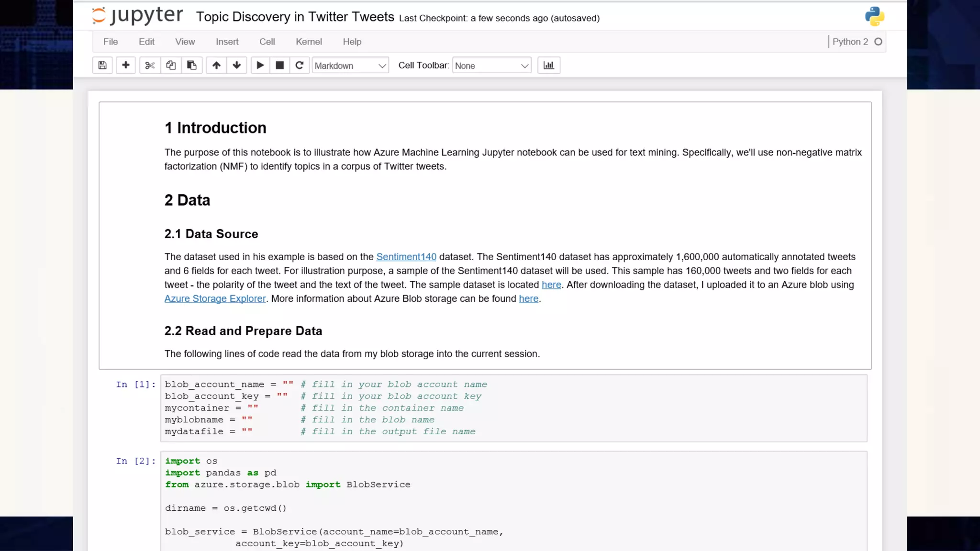Open the File menu
The image size is (980, 551).
(111, 42)
